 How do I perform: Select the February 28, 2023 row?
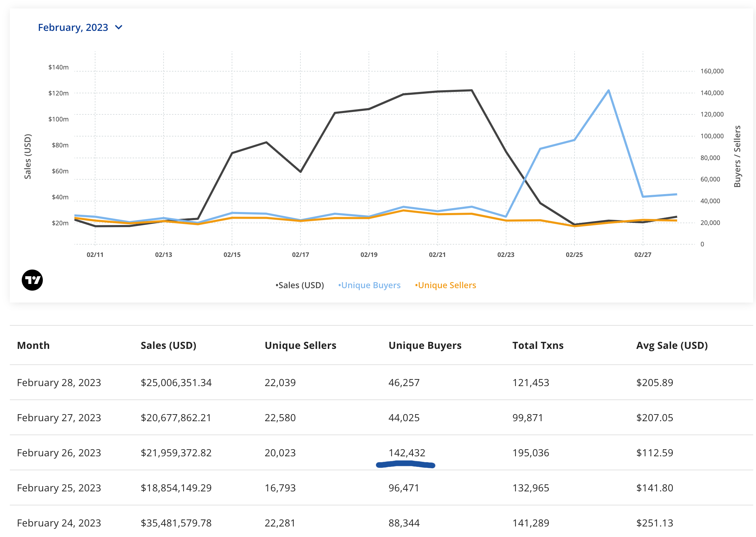click(59, 383)
